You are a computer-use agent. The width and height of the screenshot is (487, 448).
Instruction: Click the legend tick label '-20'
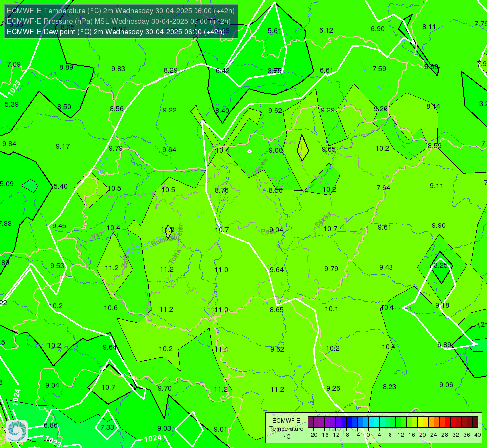(x=313, y=435)
